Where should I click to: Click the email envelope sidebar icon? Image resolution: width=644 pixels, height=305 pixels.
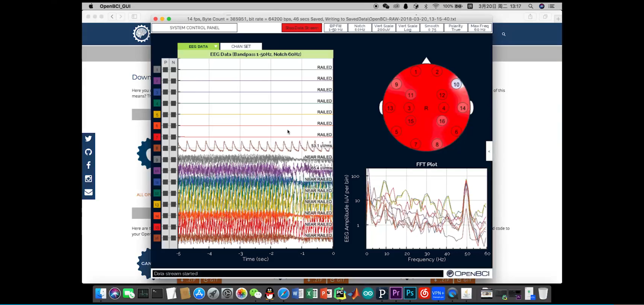tap(89, 192)
